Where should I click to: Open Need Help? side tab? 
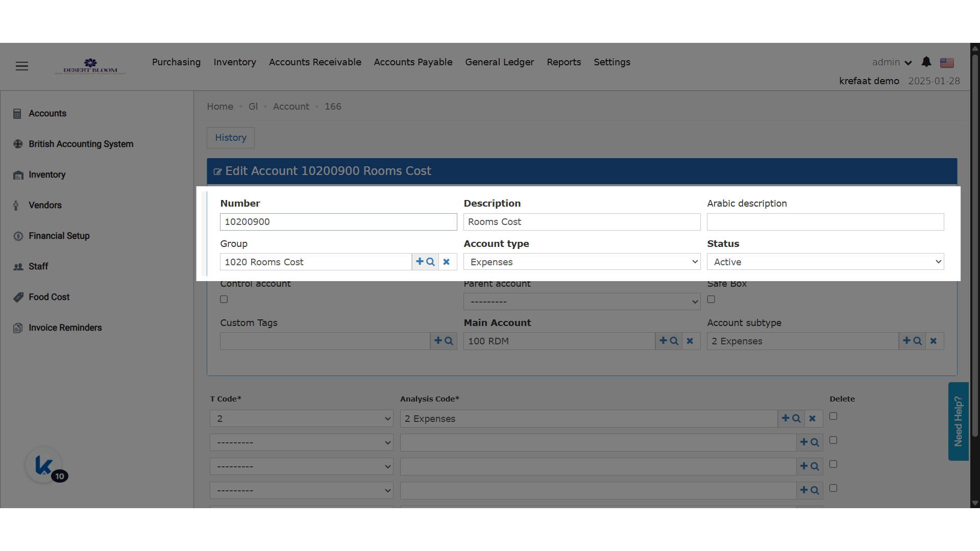[958, 421]
